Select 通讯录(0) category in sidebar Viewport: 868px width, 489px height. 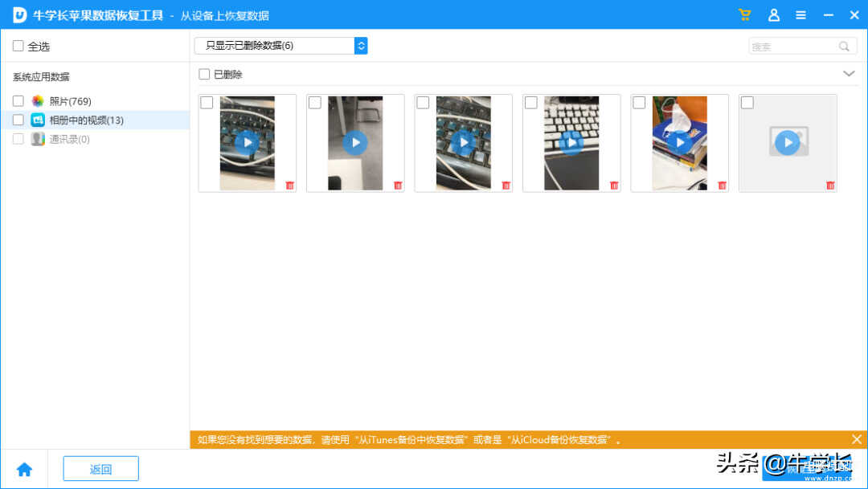(69, 139)
